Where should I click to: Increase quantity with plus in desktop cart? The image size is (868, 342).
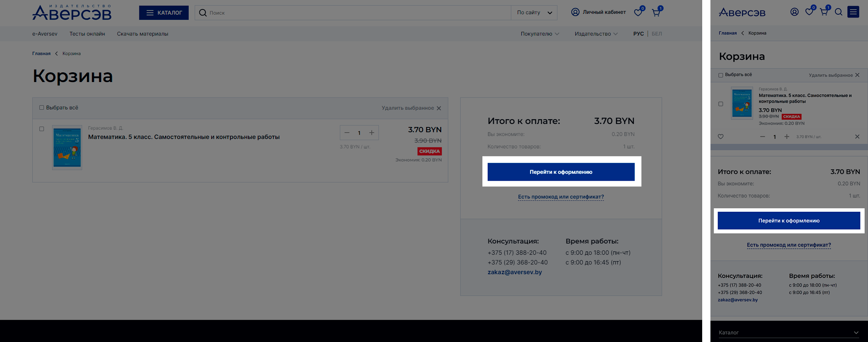pyautogui.click(x=372, y=133)
